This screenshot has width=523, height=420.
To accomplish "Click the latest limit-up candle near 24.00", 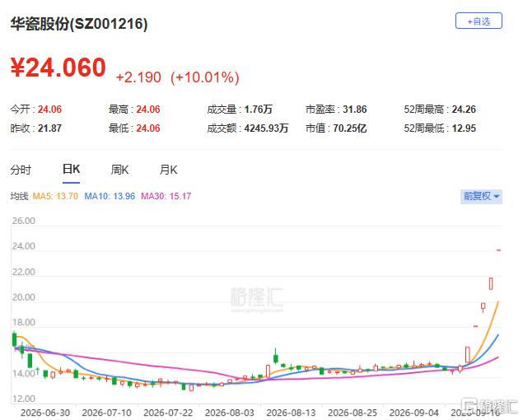I will tap(498, 250).
